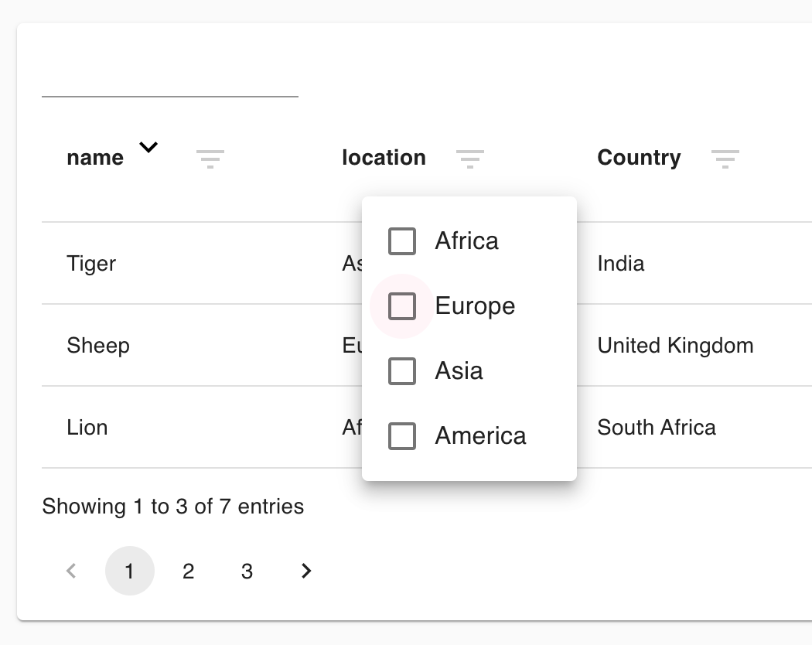Image resolution: width=812 pixels, height=645 pixels.
Task: Select the Tiger cell in the table
Action: (x=91, y=263)
